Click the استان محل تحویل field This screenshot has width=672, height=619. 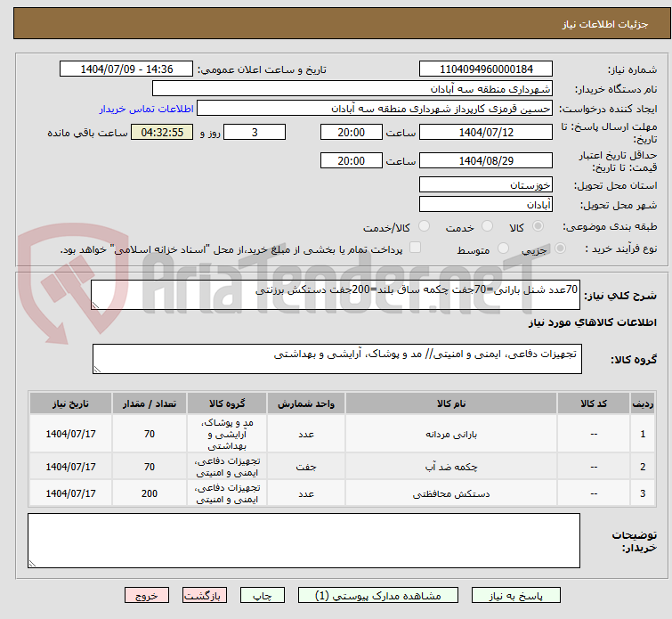click(x=486, y=185)
